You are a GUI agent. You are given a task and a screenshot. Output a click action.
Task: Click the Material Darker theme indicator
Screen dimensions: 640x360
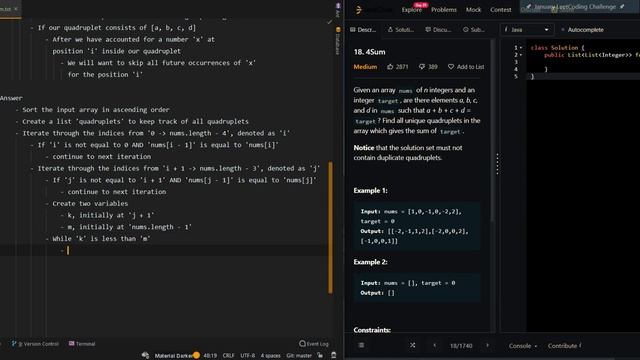[173, 356]
